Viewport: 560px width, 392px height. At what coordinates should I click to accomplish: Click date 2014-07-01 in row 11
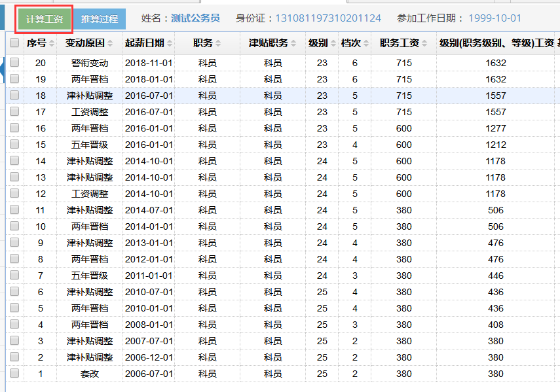coord(149,210)
